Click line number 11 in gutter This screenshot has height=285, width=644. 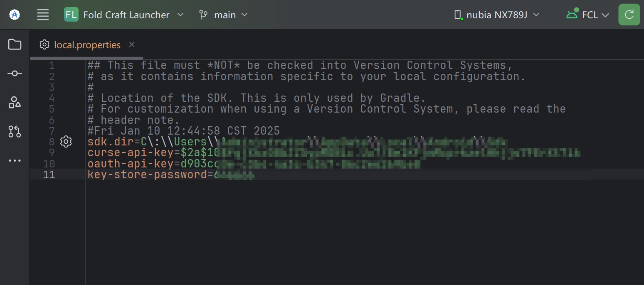(49, 174)
